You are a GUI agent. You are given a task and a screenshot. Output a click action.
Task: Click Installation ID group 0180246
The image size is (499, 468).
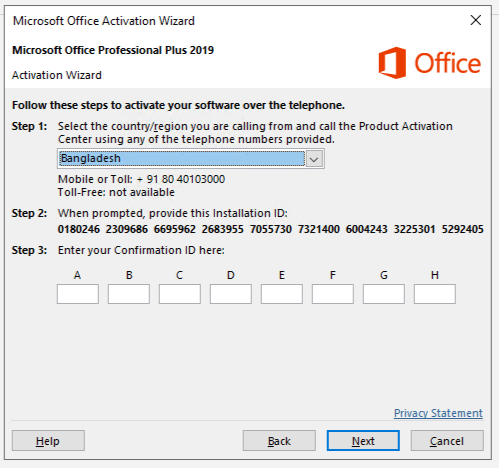tap(79, 229)
